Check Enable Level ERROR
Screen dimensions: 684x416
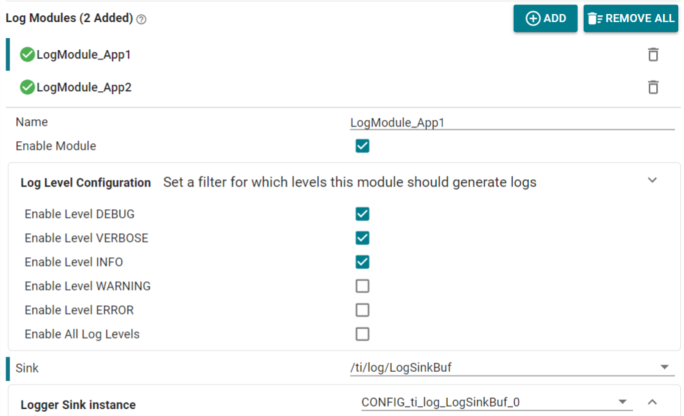[x=362, y=310]
